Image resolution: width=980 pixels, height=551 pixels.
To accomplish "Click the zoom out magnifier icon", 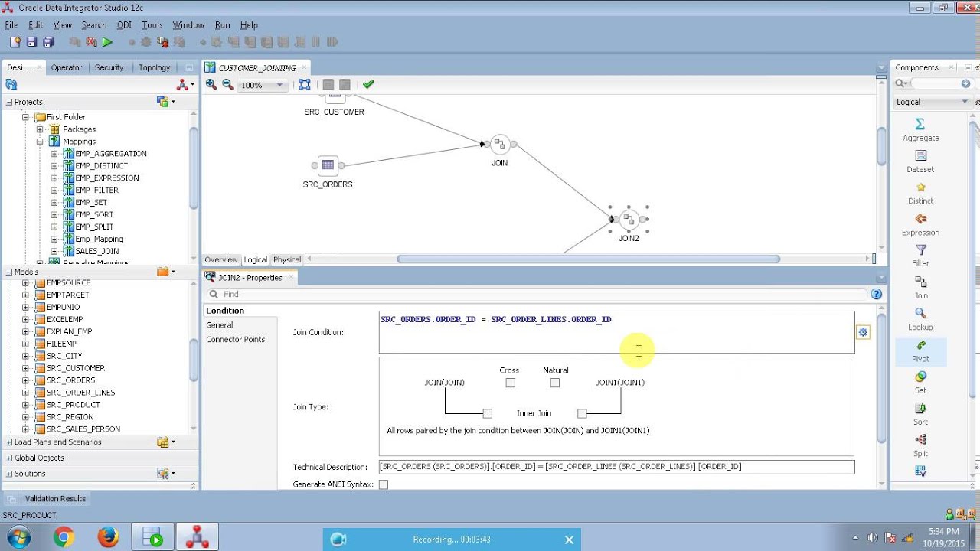I will click(227, 85).
